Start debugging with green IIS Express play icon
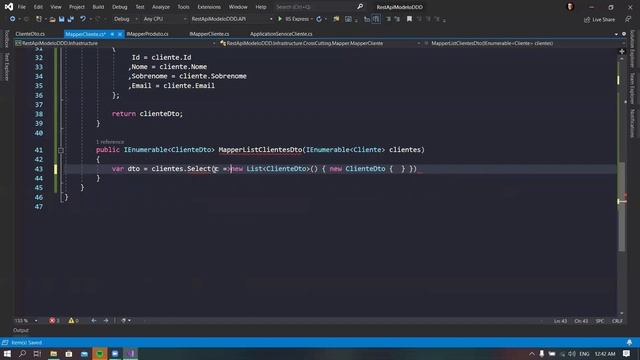The width and height of the screenshot is (640, 360). (280, 19)
